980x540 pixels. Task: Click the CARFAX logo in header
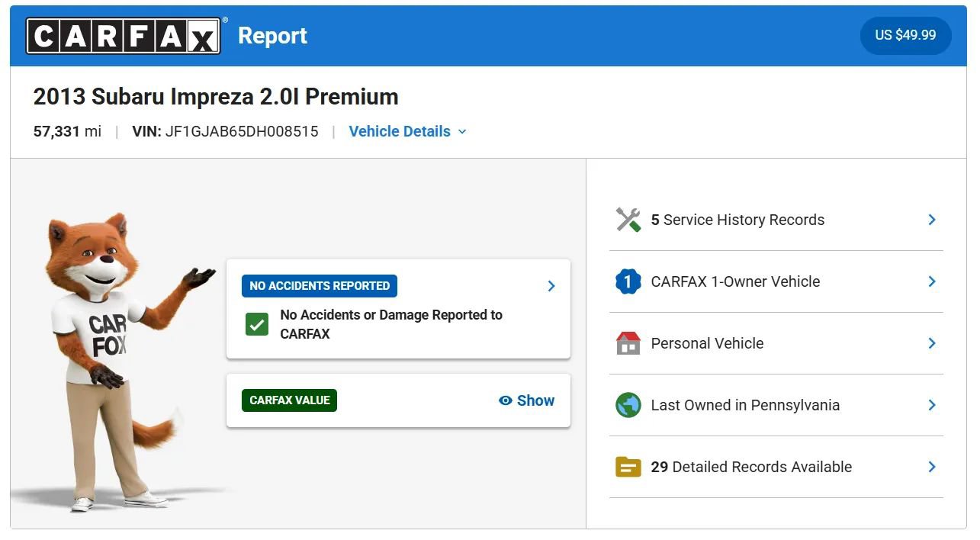pyautogui.click(x=124, y=36)
